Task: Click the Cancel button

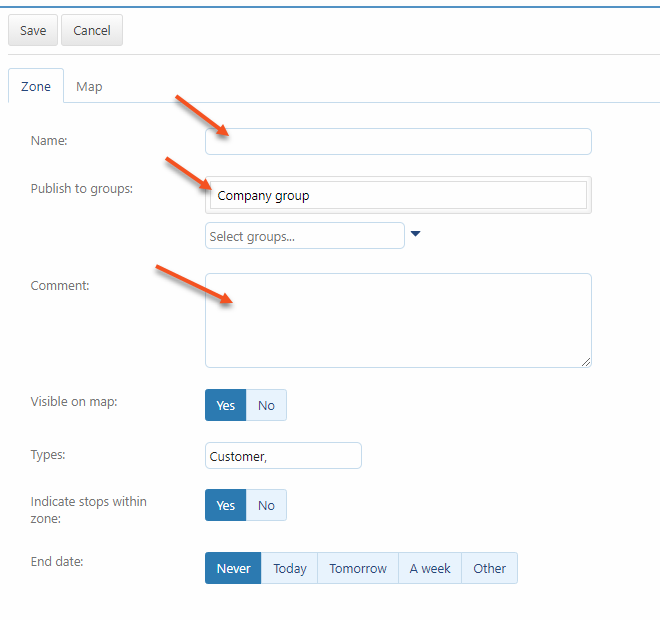Action: (92, 30)
